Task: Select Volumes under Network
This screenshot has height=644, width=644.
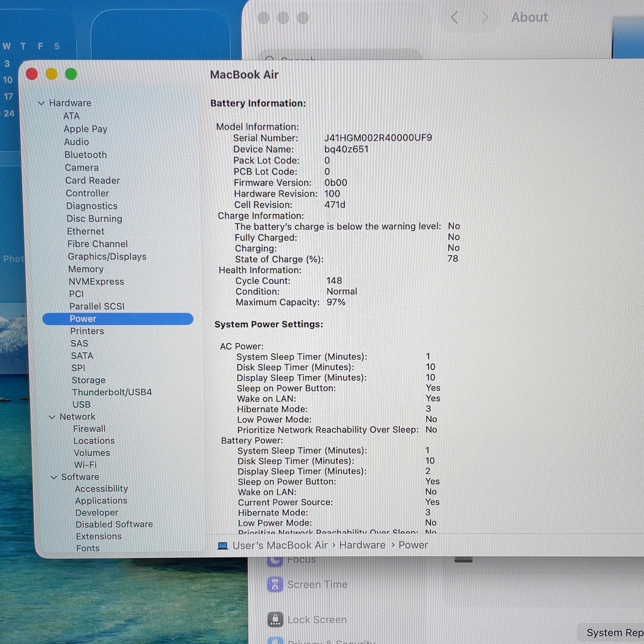Action: (x=92, y=453)
